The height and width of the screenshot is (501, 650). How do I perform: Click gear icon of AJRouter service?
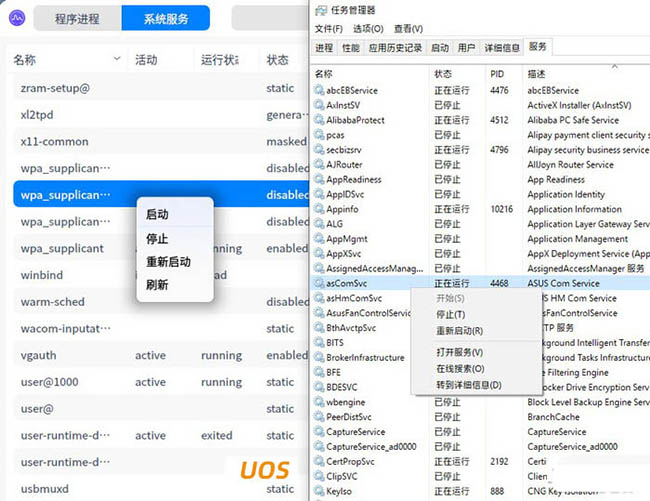tap(319, 164)
